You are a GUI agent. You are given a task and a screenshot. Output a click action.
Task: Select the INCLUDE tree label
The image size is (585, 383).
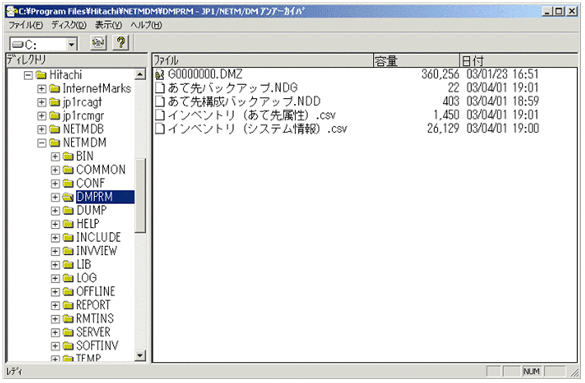point(98,238)
